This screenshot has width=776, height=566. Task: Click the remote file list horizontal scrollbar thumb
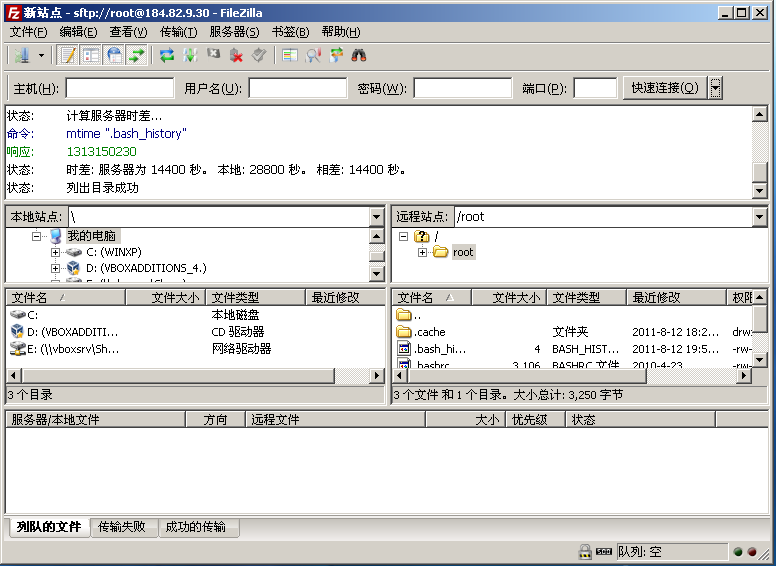coord(527,376)
